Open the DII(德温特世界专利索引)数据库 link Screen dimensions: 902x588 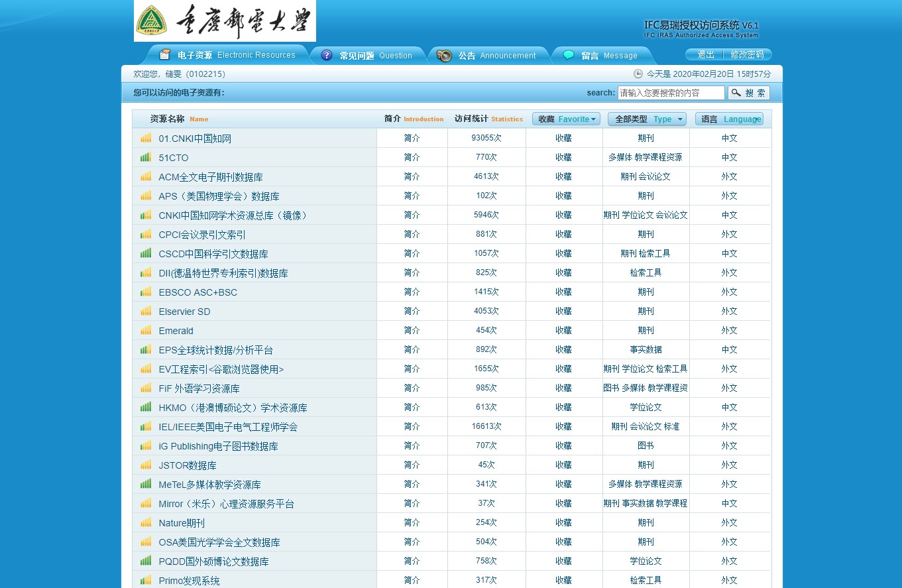click(223, 273)
